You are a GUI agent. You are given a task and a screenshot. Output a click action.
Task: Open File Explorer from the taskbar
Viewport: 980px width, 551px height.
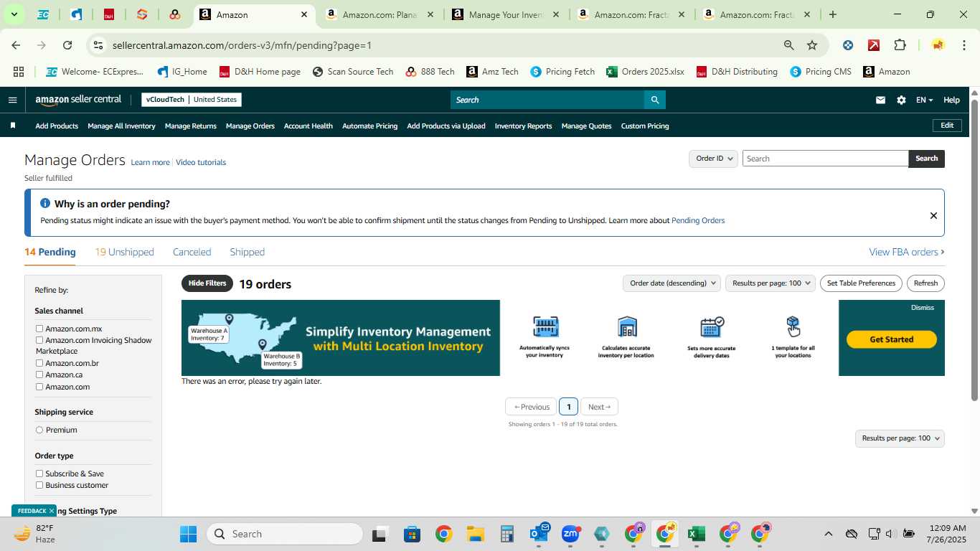pyautogui.click(x=475, y=534)
